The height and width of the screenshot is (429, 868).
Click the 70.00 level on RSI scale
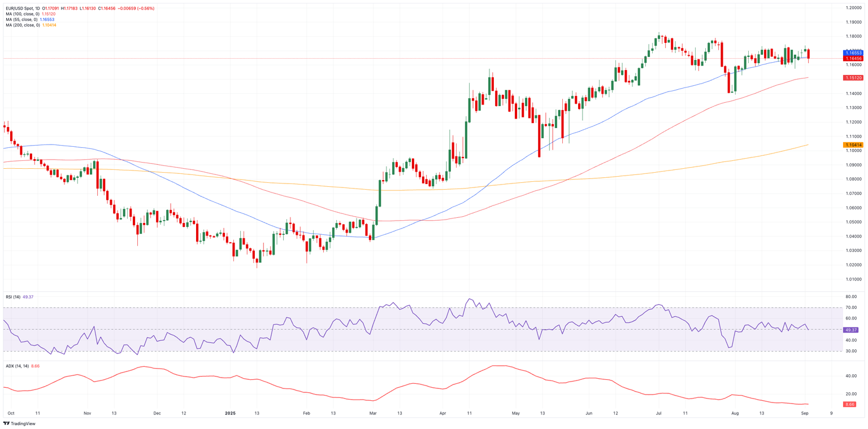pos(851,308)
